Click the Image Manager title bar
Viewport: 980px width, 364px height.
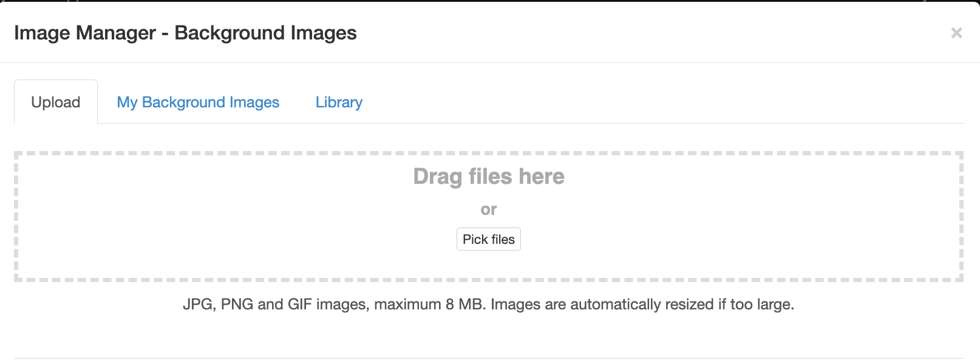186,33
